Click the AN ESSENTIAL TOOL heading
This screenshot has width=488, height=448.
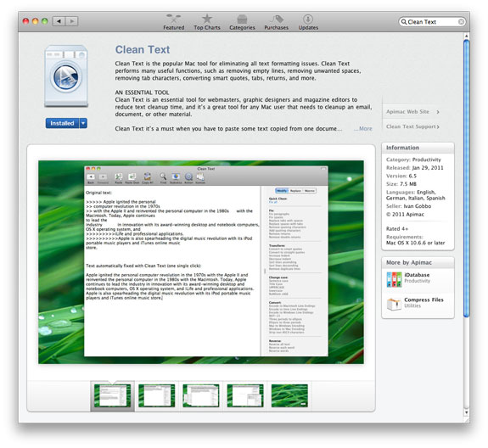click(x=142, y=92)
